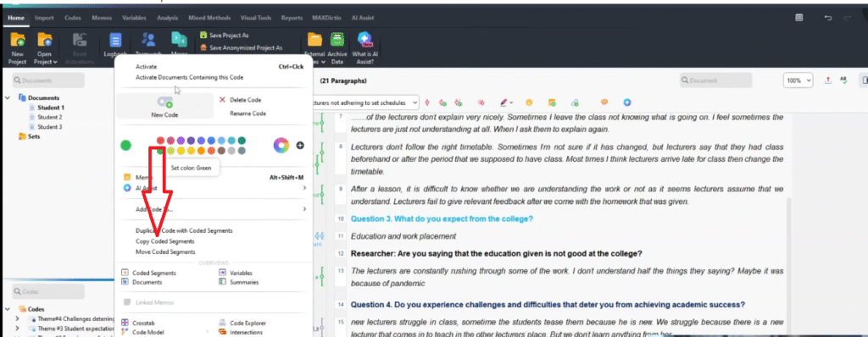Click the AI Assist icon in document toolbar
The height and width of the screenshot is (337, 868).
pos(626,102)
